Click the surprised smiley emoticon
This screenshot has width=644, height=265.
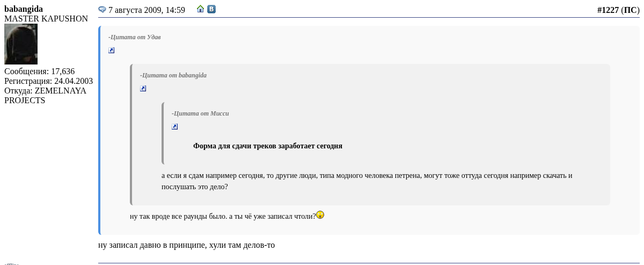[320, 215]
